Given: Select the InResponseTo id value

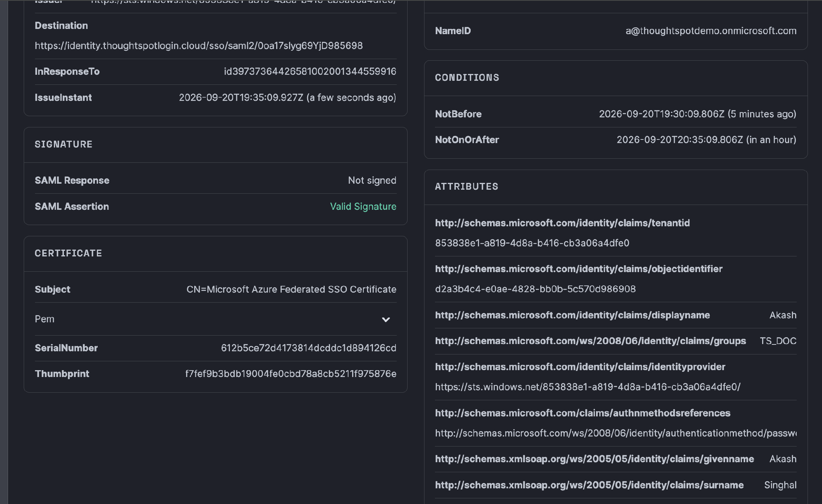Looking at the screenshot, I should click(310, 72).
